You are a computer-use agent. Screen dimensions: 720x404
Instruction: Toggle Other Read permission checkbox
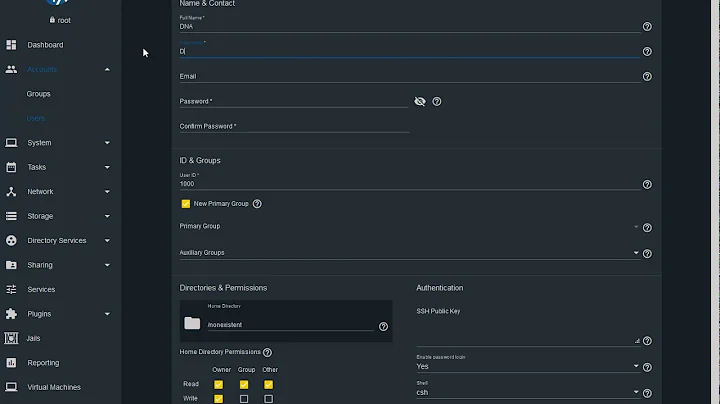coord(269,384)
